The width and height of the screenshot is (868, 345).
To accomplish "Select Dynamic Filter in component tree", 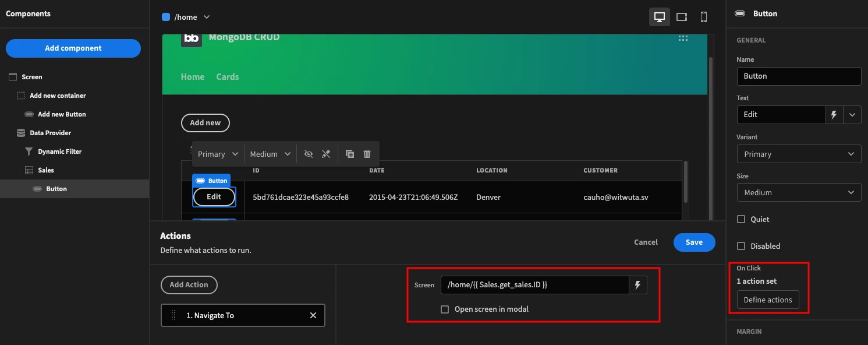I will click(x=60, y=152).
